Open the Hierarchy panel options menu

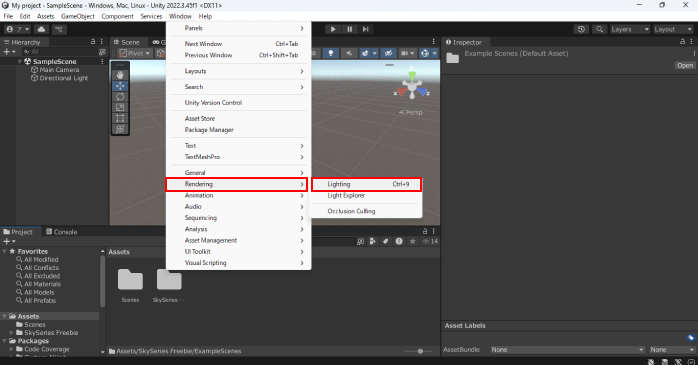point(101,41)
